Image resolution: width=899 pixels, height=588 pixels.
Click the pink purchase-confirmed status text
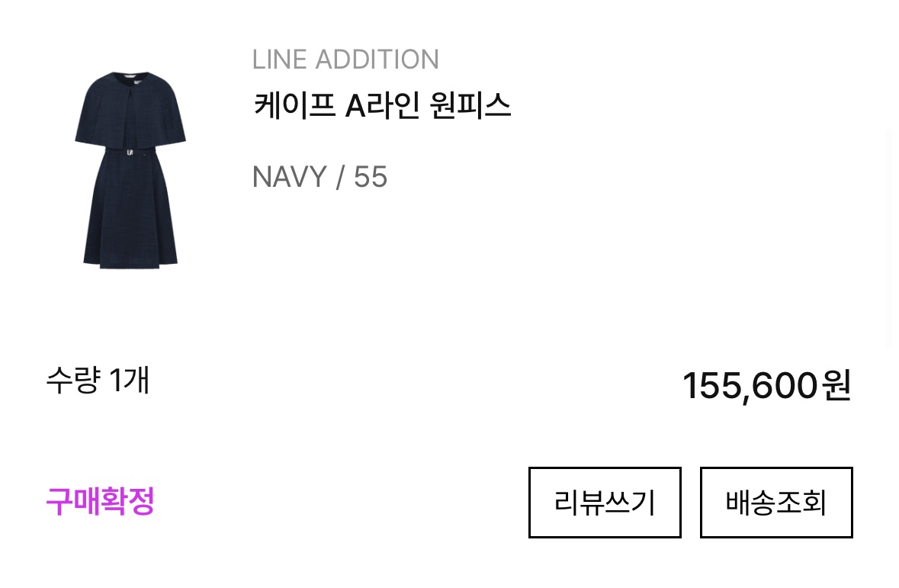click(101, 501)
